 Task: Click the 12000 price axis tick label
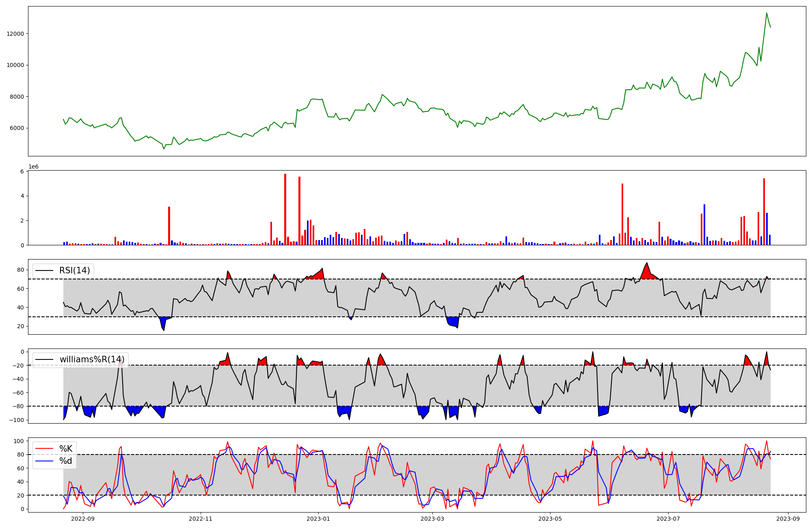[15, 34]
